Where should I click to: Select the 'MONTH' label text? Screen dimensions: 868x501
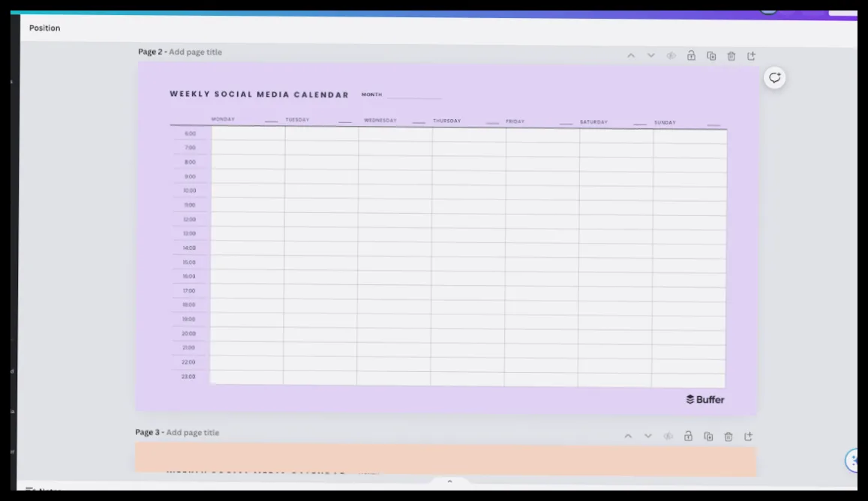(x=371, y=94)
